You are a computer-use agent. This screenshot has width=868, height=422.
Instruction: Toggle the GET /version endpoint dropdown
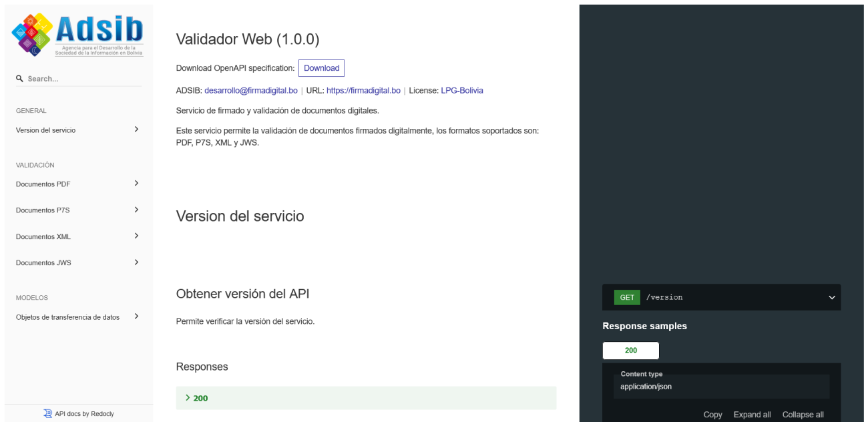(831, 297)
